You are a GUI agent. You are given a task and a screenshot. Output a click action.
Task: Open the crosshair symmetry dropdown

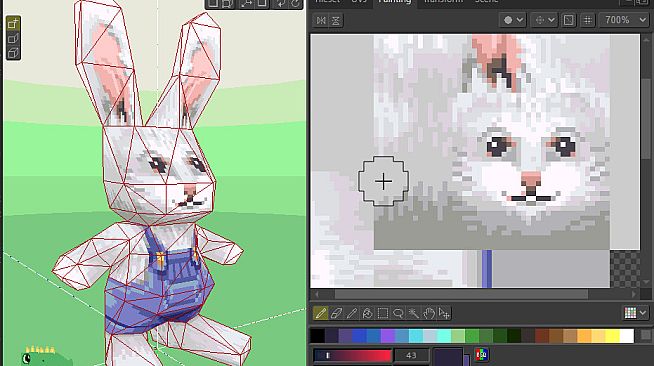click(544, 20)
